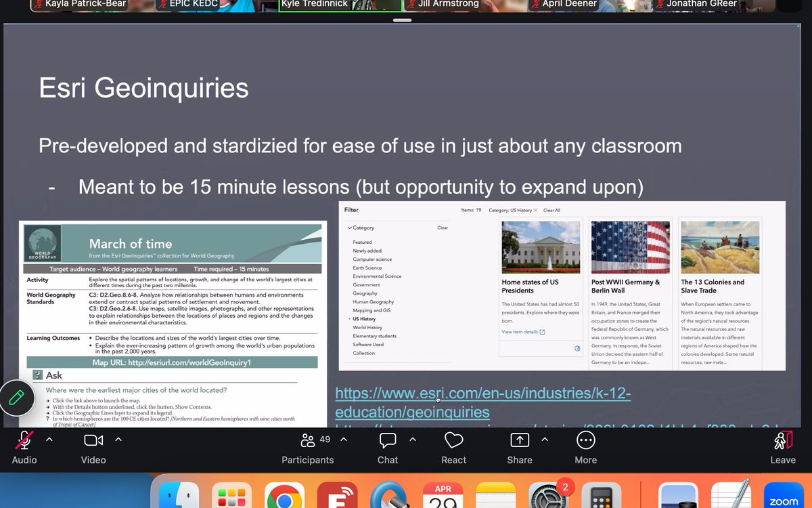Image resolution: width=812 pixels, height=508 pixels.
Task: Select Government category filter
Action: (x=366, y=284)
